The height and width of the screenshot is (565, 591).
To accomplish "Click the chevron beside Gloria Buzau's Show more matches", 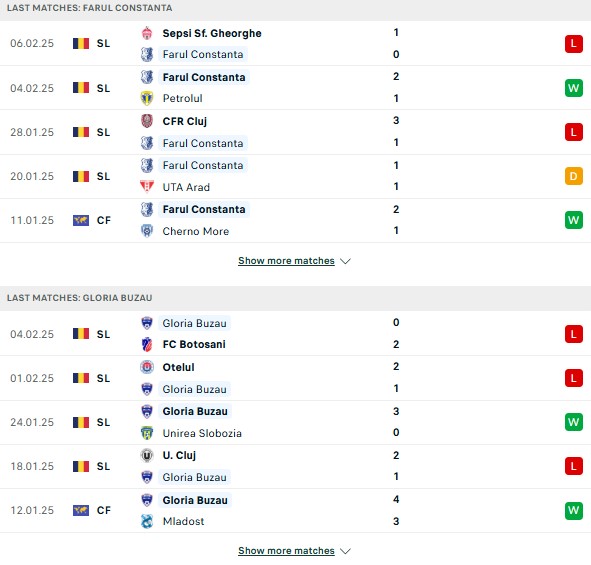I will pos(345,551).
